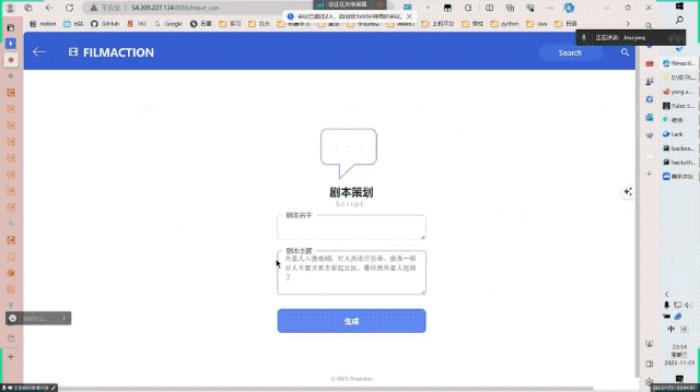Focus the Search field in blue header
700x392 pixels.
point(570,53)
